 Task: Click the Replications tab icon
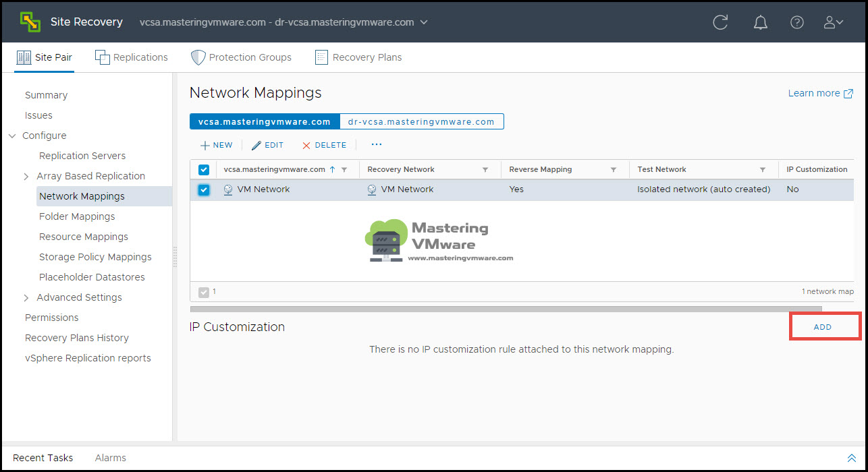tap(102, 57)
